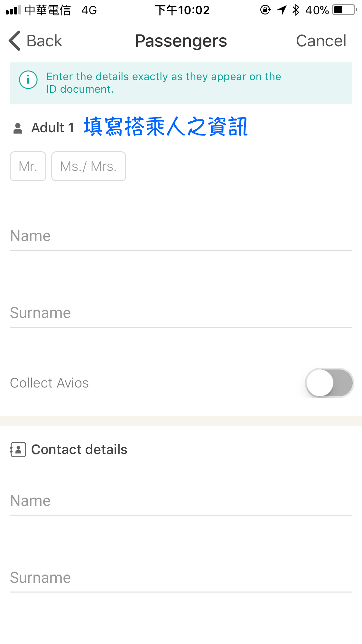
Task: Tap the location arrow status icon
Action: pos(282,10)
